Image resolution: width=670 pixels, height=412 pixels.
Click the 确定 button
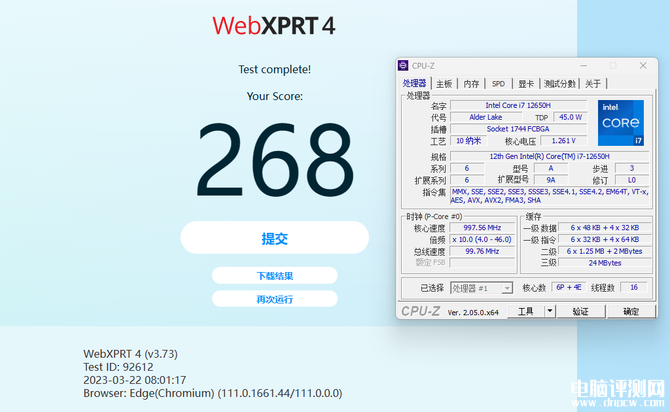coord(631,312)
